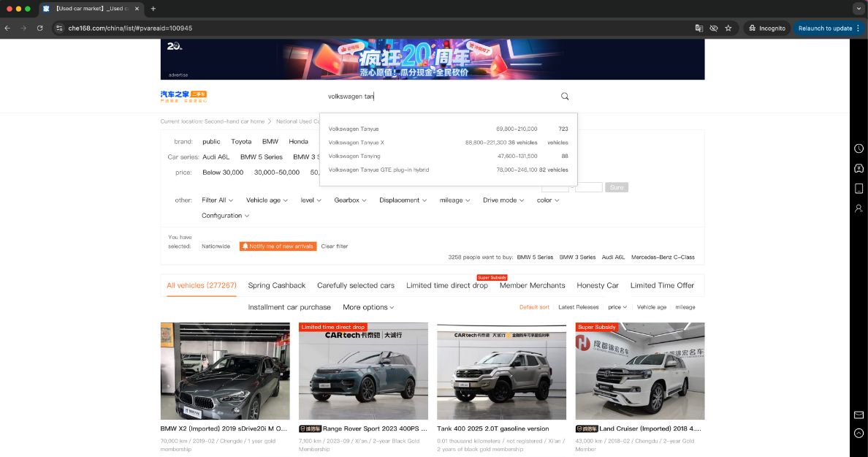Viewport: 868px width, 457px height.
Task: Filter by Audi A6L car series
Action: click(x=216, y=157)
